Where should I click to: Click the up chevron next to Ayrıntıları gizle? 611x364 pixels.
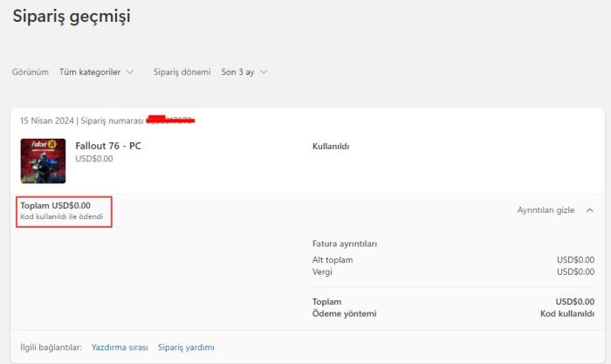(x=590, y=210)
